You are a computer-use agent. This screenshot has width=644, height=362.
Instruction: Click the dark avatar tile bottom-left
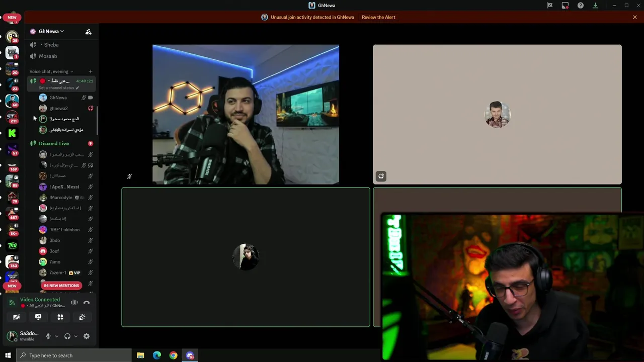click(246, 257)
